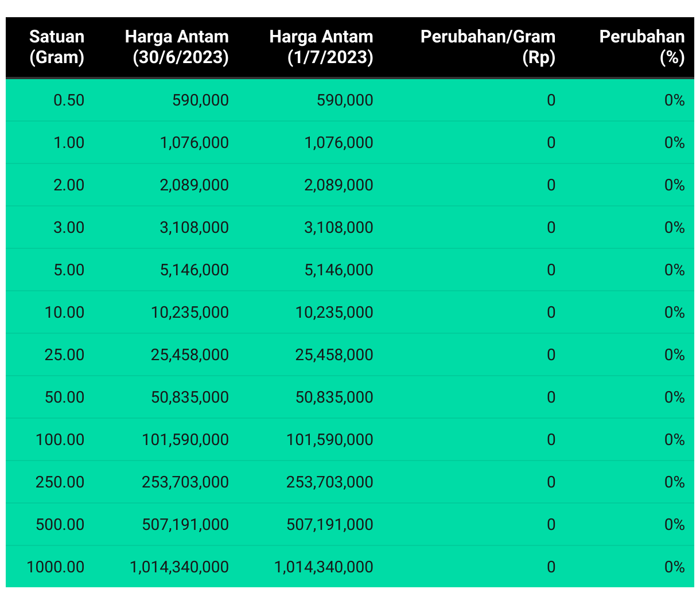Select the 0% value in the 1000.00 row

pos(675,567)
